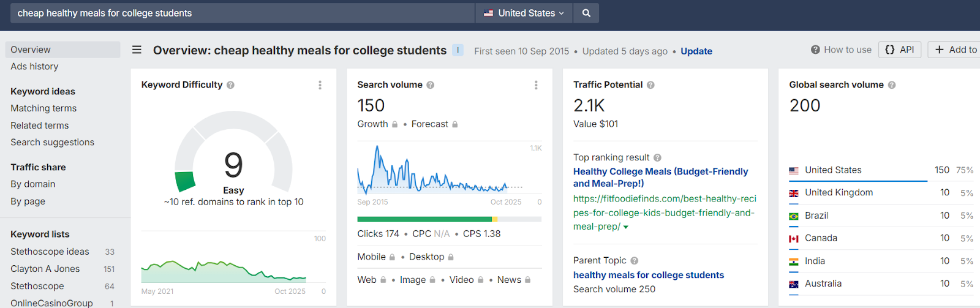This screenshot has height=308, width=980.
Task: Open the API button
Action: coord(900,50)
